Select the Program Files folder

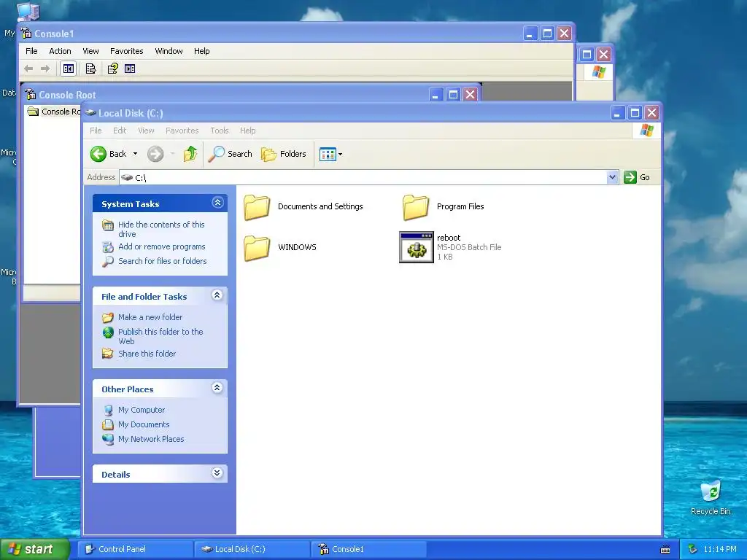(x=443, y=207)
